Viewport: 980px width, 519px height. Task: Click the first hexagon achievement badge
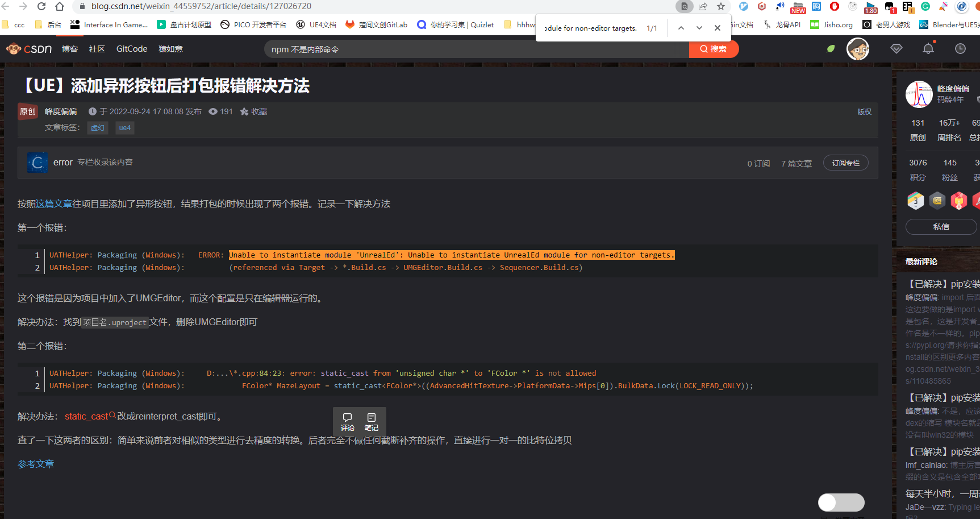[916, 200]
